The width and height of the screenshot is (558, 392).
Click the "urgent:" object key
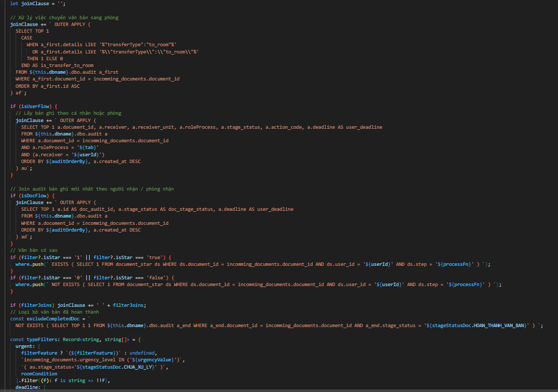pos(25,346)
